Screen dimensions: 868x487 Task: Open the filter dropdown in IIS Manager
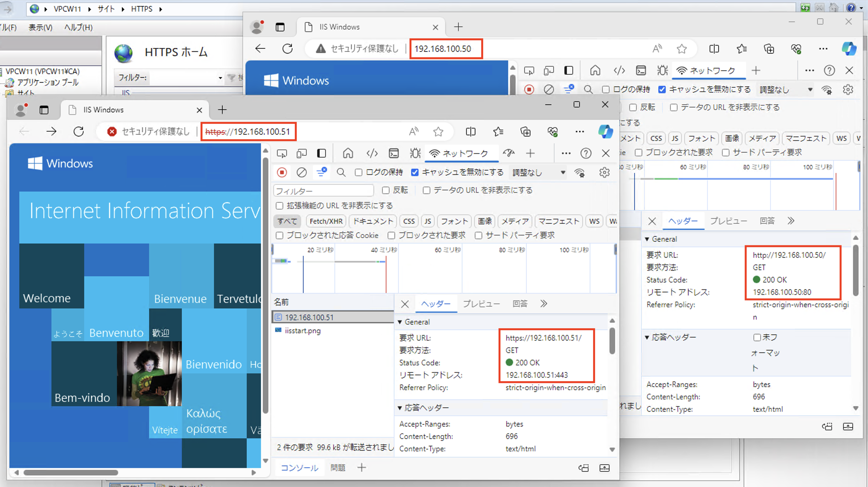tap(220, 78)
